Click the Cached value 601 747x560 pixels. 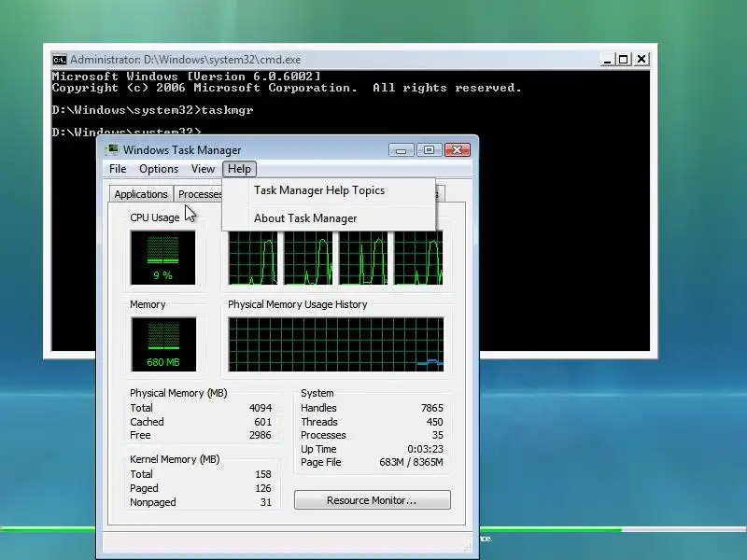263,422
